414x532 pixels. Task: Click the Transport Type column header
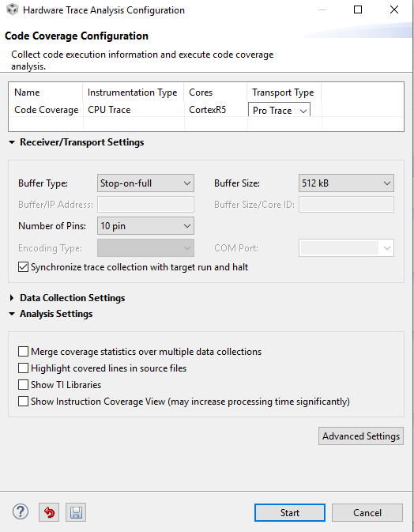tap(283, 92)
